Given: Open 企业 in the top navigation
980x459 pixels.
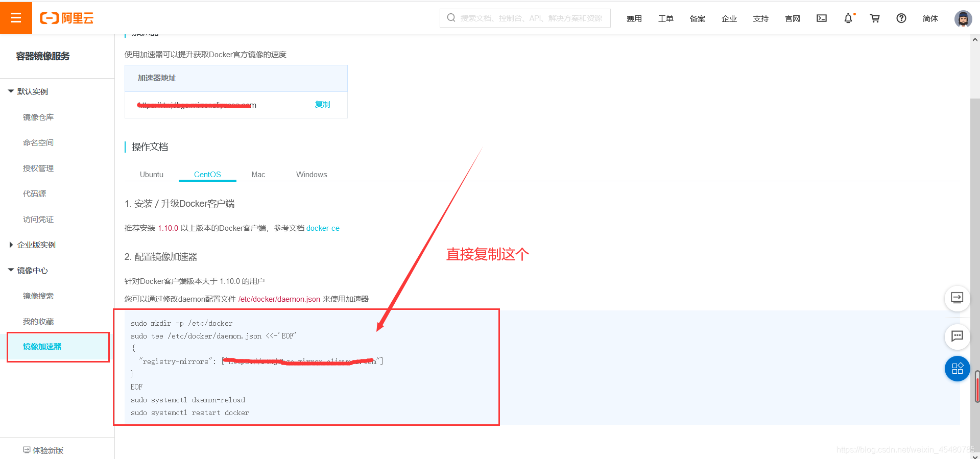Looking at the screenshot, I should pyautogui.click(x=729, y=19).
